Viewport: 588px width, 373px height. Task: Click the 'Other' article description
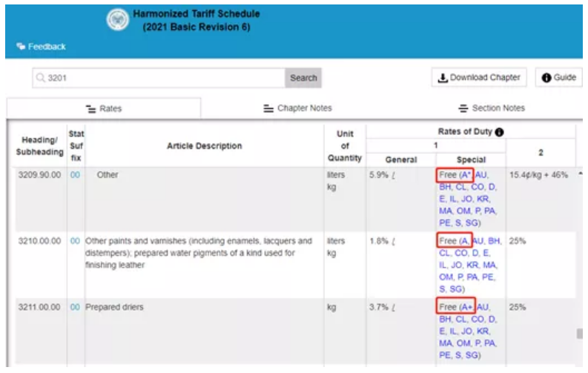click(108, 175)
